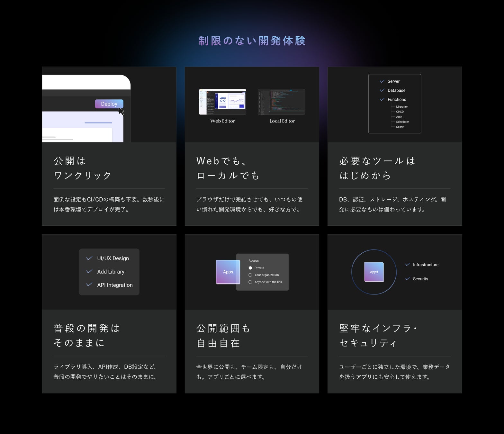
Task: Click the Security checkmark
Action: pos(408,279)
